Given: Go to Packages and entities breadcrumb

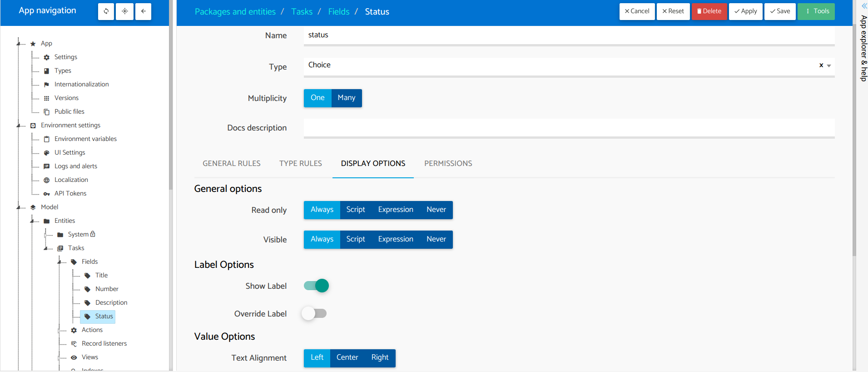Looking at the screenshot, I should coord(235,12).
